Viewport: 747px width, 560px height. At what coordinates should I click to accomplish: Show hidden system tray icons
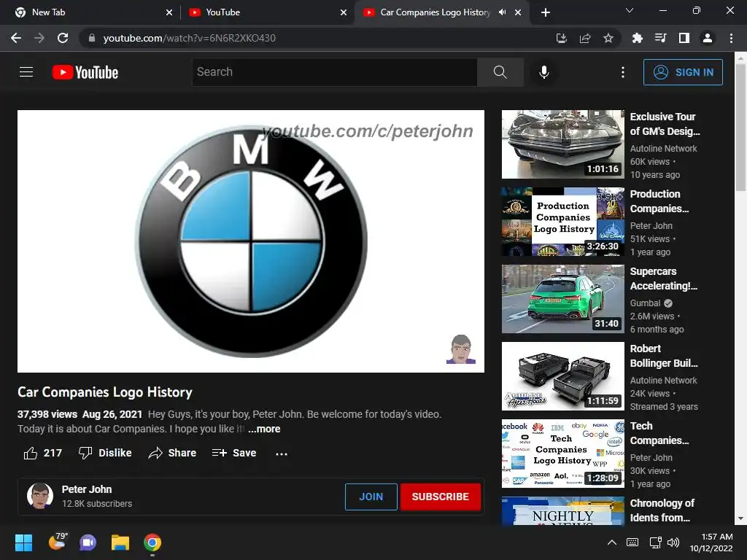point(612,542)
